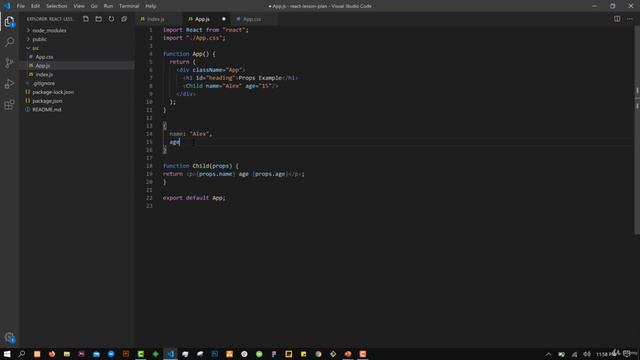Switch to the App.js editor tab

(x=206, y=19)
